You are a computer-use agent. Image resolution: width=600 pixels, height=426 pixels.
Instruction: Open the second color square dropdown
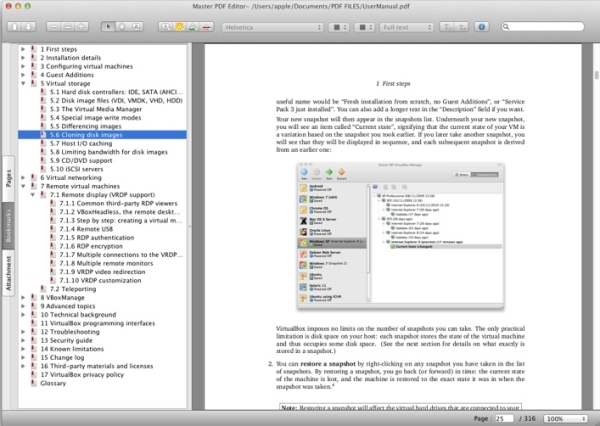point(364,27)
